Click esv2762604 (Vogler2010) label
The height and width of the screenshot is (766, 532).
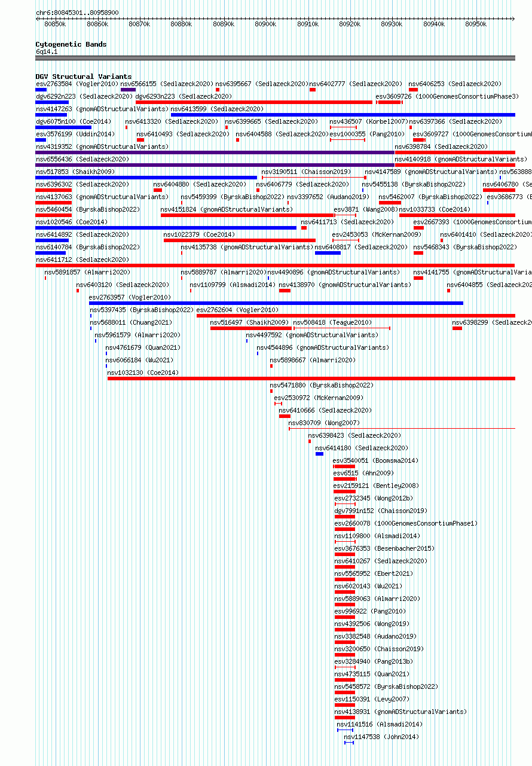(x=238, y=310)
